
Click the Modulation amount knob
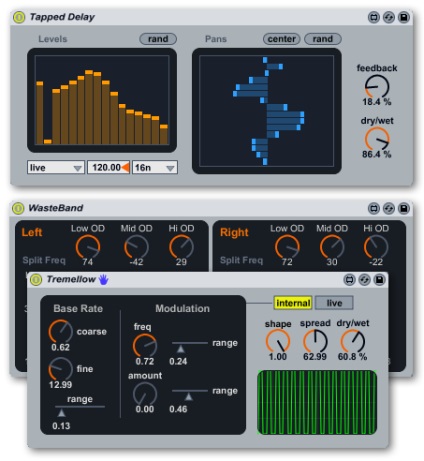pyautogui.click(x=145, y=394)
